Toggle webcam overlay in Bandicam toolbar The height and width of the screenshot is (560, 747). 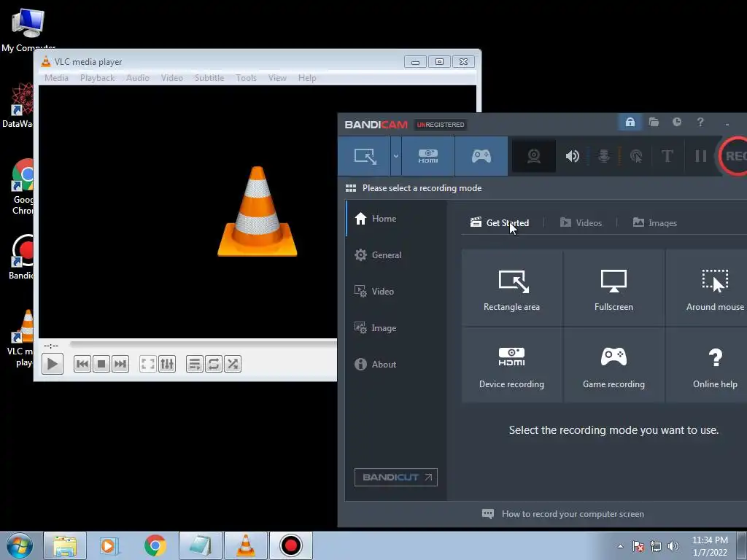click(533, 156)
